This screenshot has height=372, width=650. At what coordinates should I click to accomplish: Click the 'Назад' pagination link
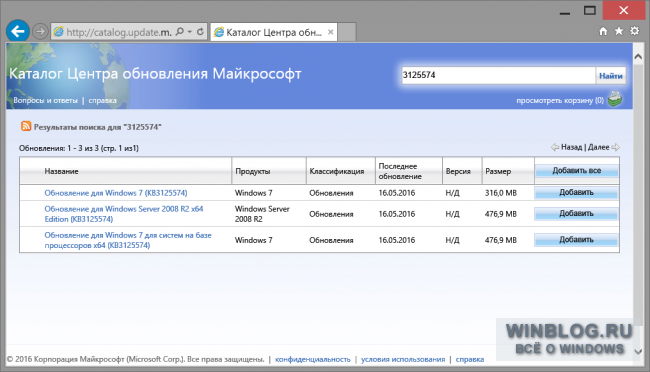tap(571, 147)
